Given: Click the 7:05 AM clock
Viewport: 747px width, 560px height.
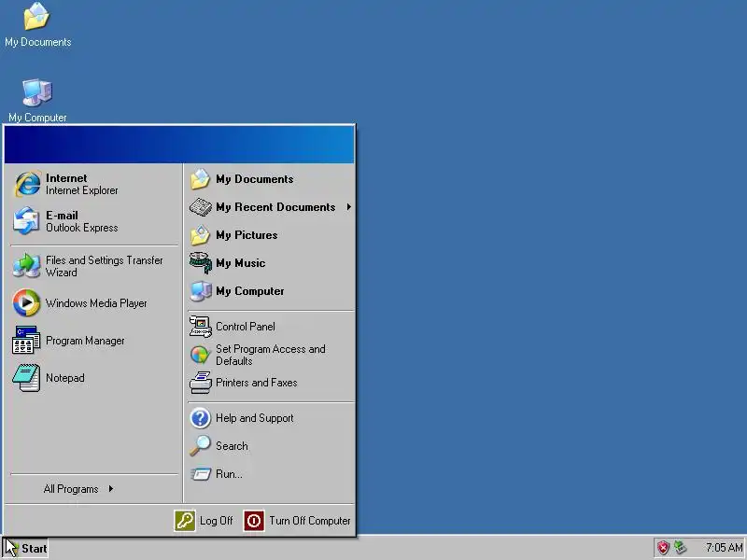Looking at the screenshot, I should [x=724, y=548].
